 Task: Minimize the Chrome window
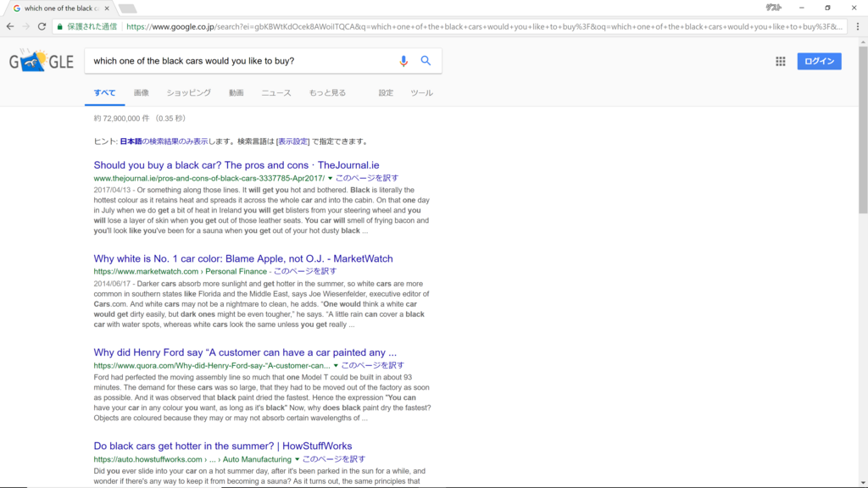[802, 8]
